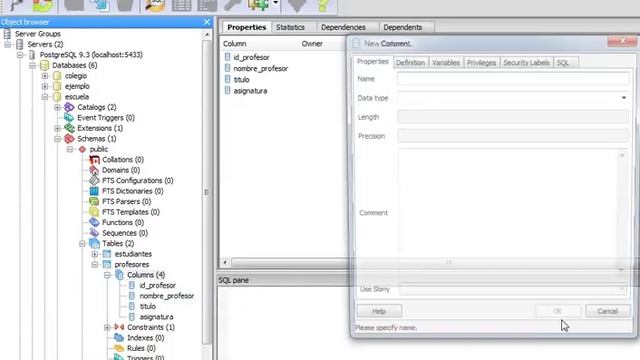
Task: Expand the estudiantes table node
Action: 95,254
